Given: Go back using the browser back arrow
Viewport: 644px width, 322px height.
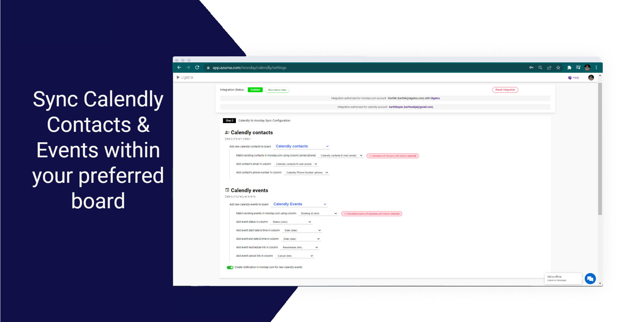Looking at the screenshot, I should pos(179,67).
